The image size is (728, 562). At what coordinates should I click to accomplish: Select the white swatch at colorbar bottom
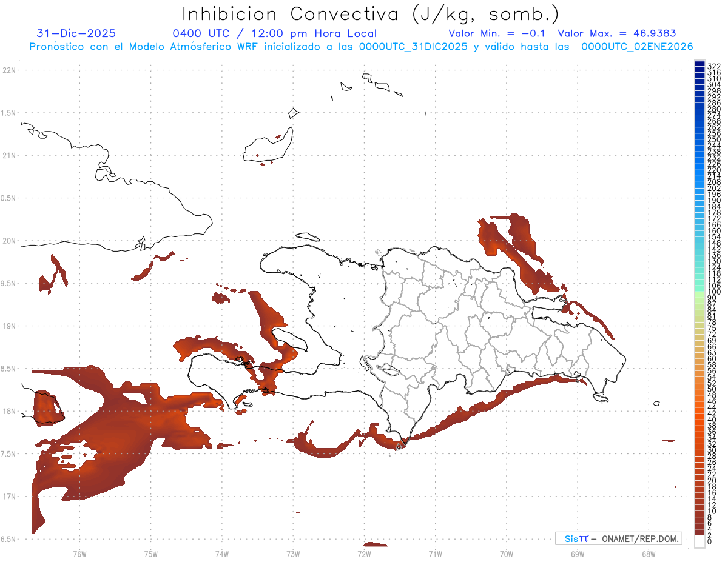(700, 541)
